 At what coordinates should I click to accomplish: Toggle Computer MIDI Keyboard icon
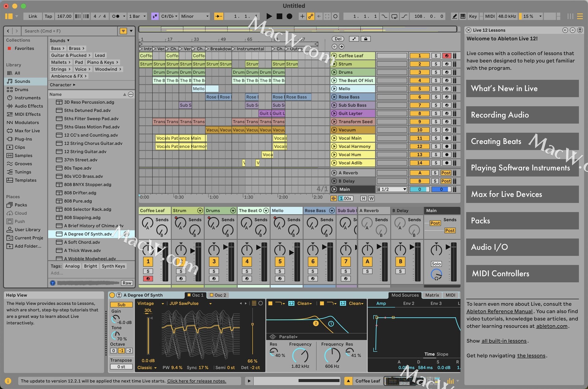point(463,16)
